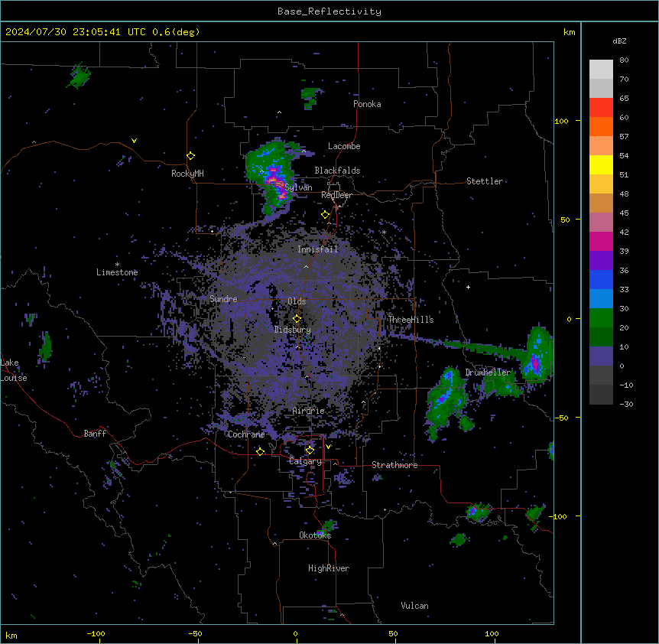Click the Cochrane city label
The width and height of the screenshot is (659, 644).
[x=246, y=434]
